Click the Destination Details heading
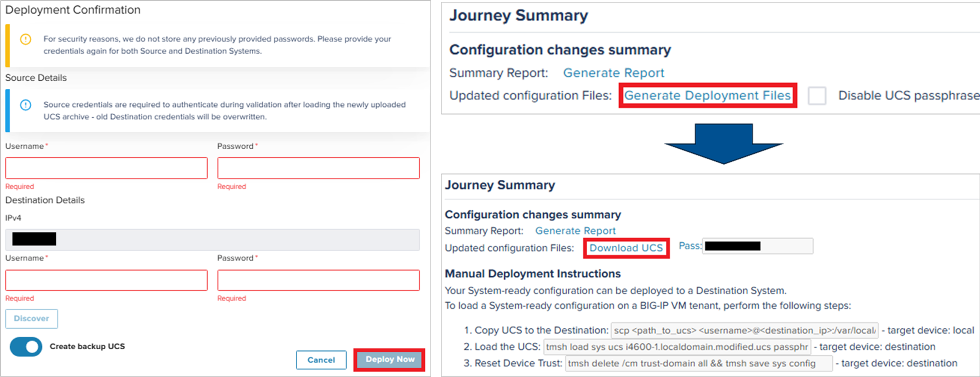 click(x=45, y=200)
